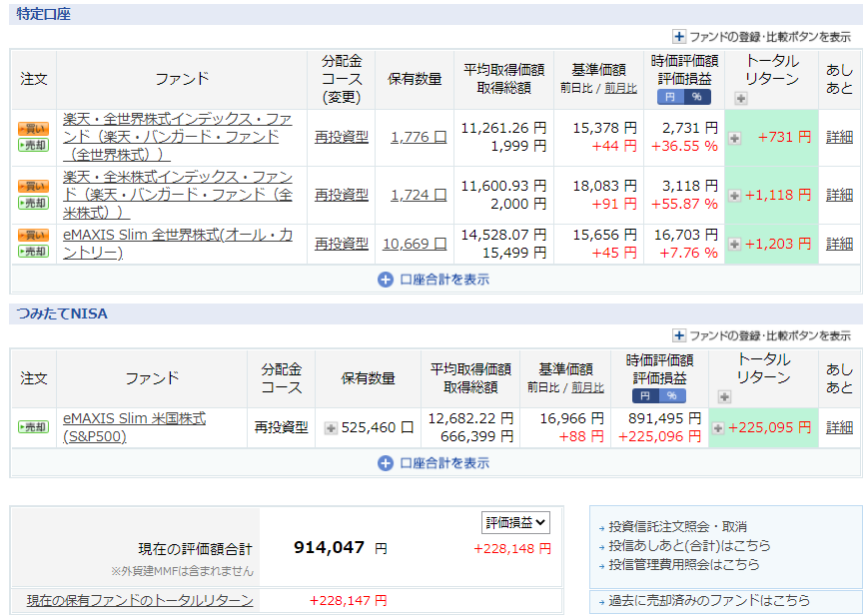Expand トータルリターン header plus icon in 特定口座
This screenshot has width=863, height=616.
(741, 99)
